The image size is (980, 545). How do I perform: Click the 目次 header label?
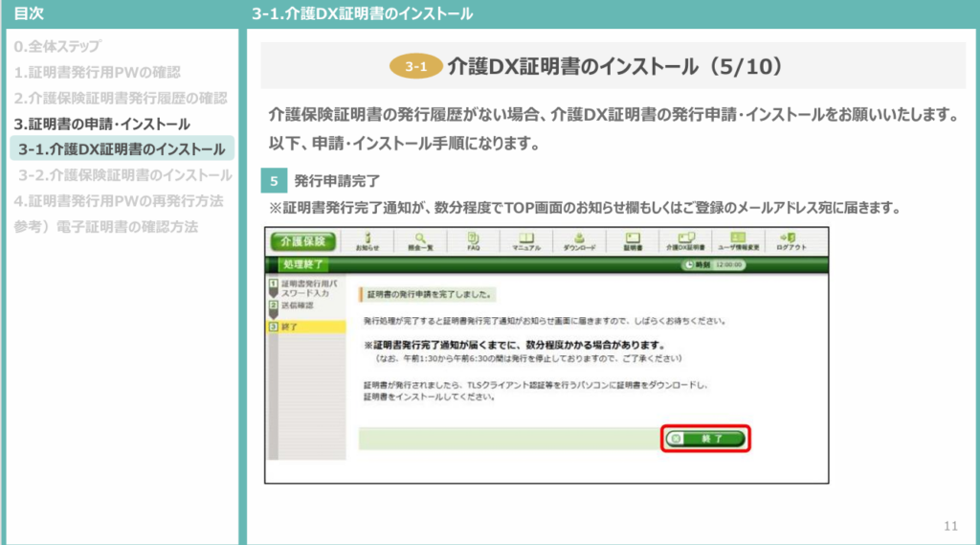29,13
